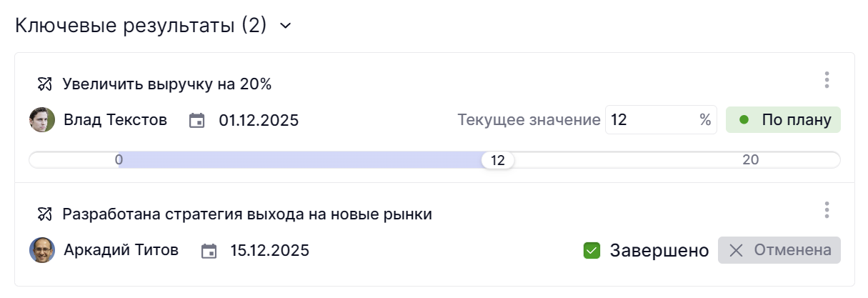868x298 pixels.
Task: Click the Ключевые результаты (2) heading
Action: pos(141,26)
